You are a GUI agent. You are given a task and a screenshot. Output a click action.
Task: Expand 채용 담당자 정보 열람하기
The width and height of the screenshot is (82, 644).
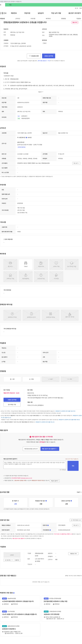(x=50, y=449)
